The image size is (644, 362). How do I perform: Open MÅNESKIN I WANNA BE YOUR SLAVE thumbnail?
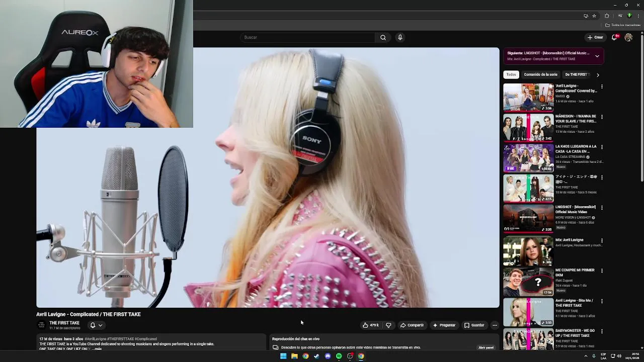click(528, 127)
